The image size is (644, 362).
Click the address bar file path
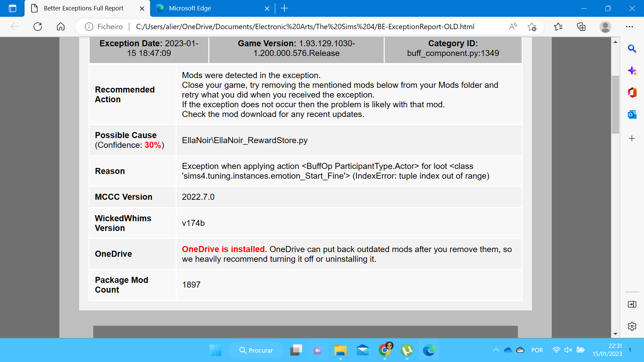point(305,26)
